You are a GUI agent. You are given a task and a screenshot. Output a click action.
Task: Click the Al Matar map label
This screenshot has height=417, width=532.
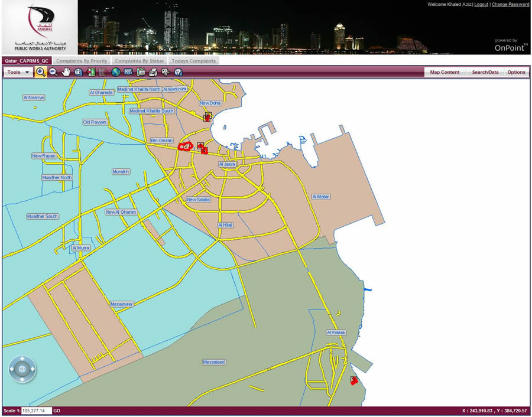[320, 197]
